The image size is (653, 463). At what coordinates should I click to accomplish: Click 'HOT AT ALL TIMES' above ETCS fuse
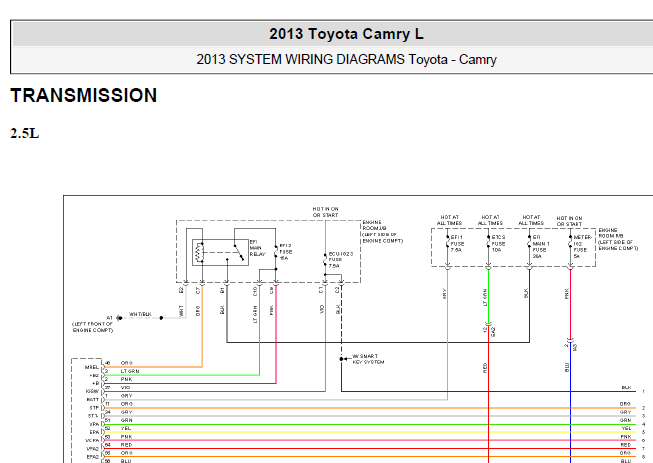(490, 220)
